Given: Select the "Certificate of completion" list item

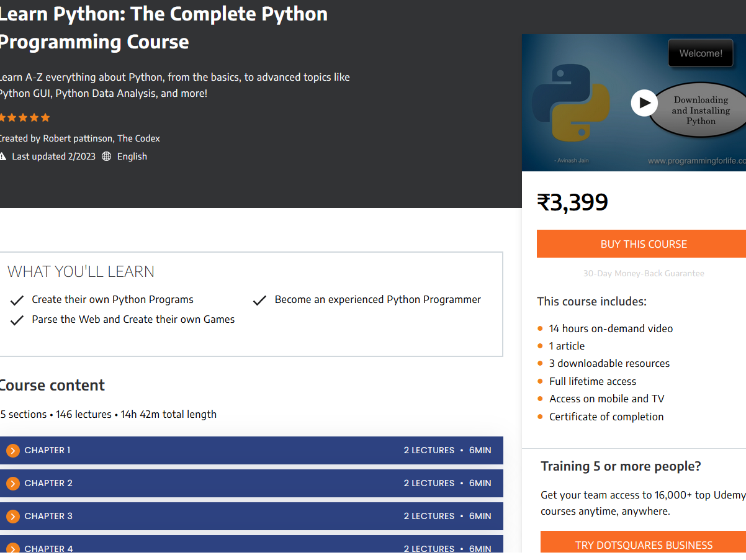Looking at the screenshot, I should click(606, 416).
